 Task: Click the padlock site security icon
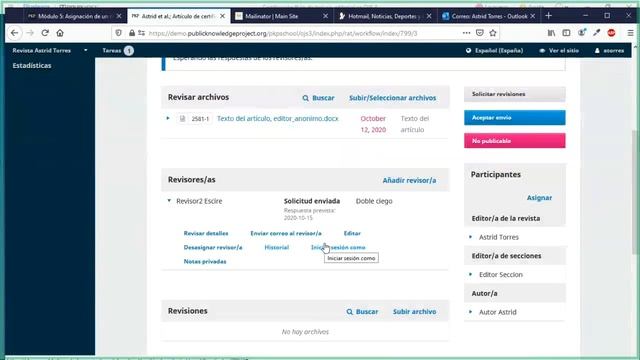[132, 33]
